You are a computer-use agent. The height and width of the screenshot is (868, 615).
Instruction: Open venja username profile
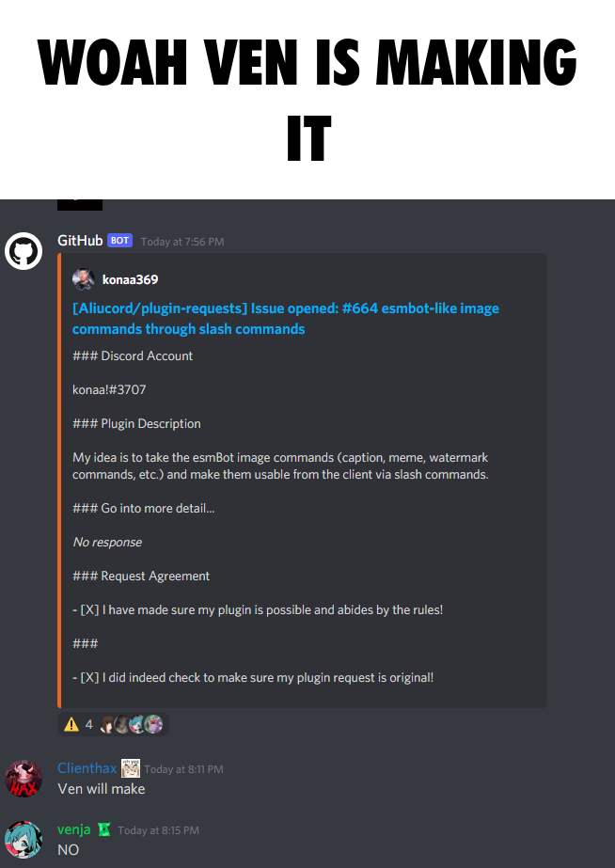click(x=73, y=829)
